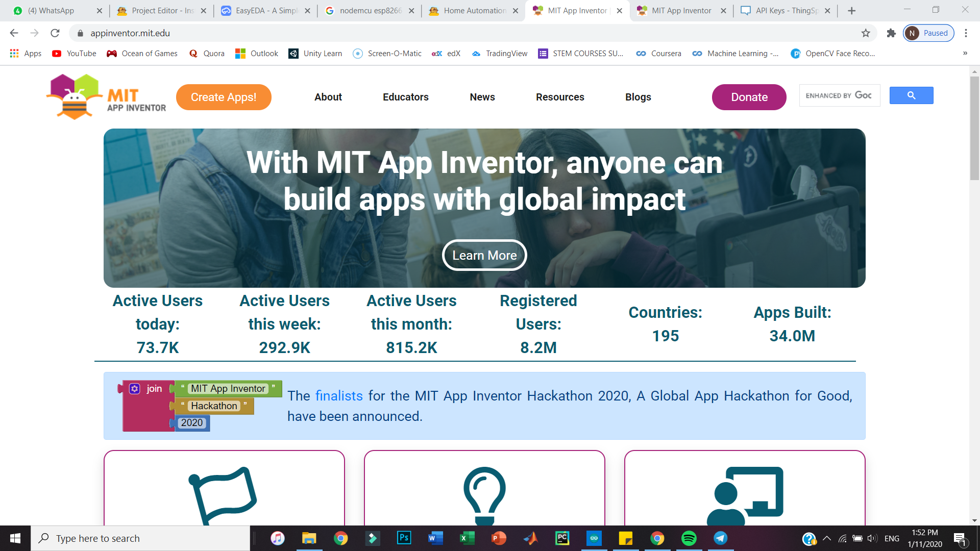Click inside the Google search field

click(x=839, y=95)
